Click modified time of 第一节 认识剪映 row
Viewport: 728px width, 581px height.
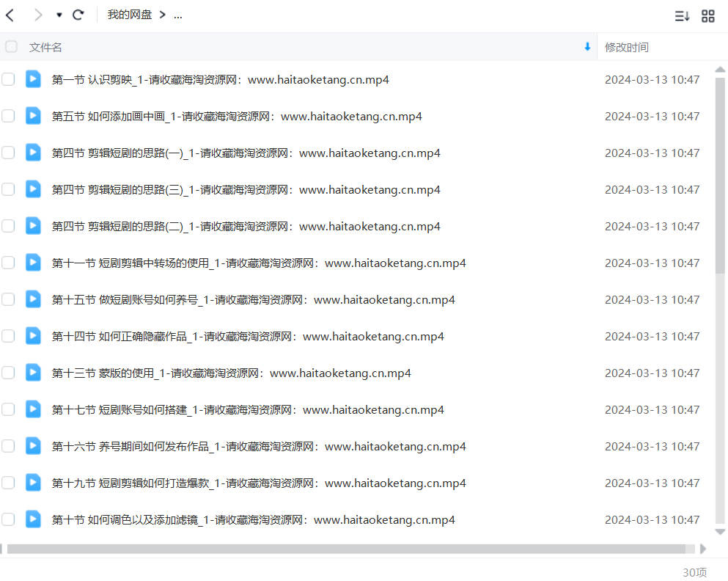pos(652,80)
